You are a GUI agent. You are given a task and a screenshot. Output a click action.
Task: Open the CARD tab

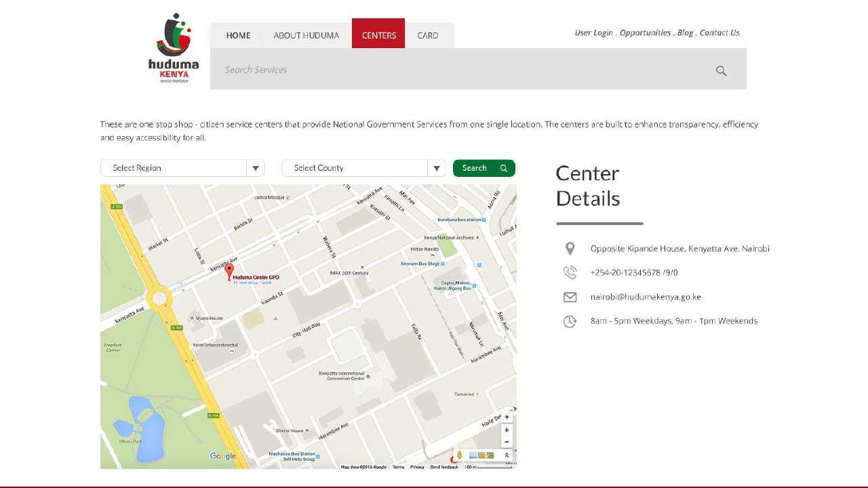428,35
